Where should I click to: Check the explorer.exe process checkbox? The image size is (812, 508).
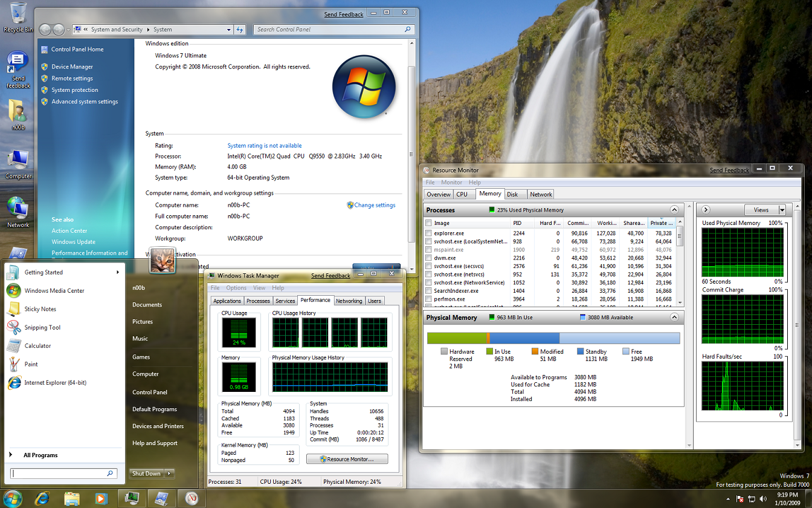click(428, 233)
